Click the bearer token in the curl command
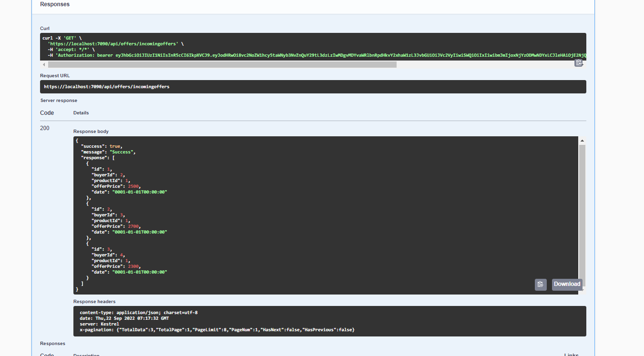644x356 pixels. (x=238, y=55)
